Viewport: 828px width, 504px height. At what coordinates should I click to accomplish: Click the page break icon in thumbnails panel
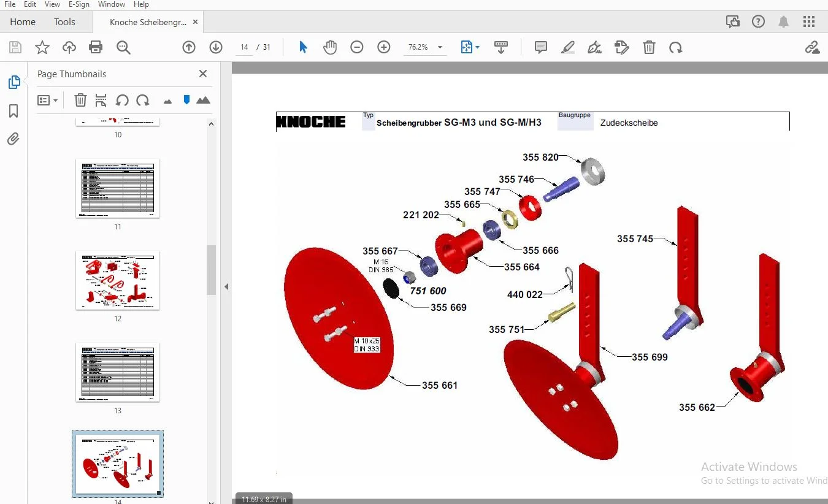coord(101,100)
